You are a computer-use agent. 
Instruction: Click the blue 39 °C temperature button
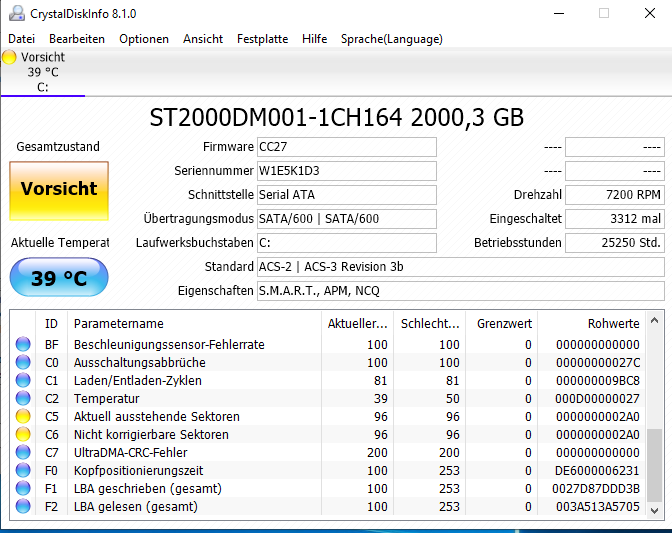click(59, 277)
